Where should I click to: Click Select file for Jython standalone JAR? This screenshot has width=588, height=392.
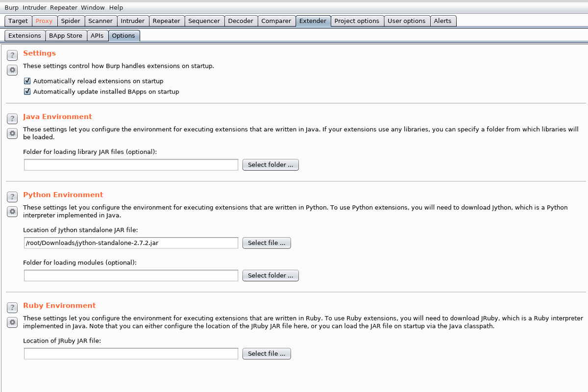click(x=267, y=243)
